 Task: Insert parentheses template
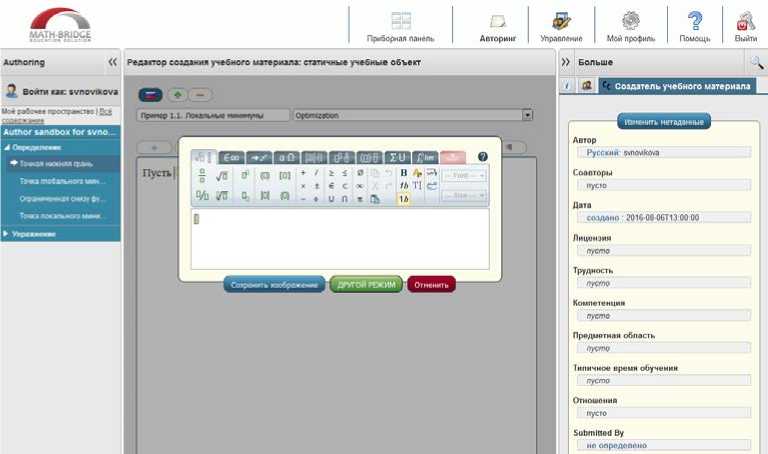(265, 175)
